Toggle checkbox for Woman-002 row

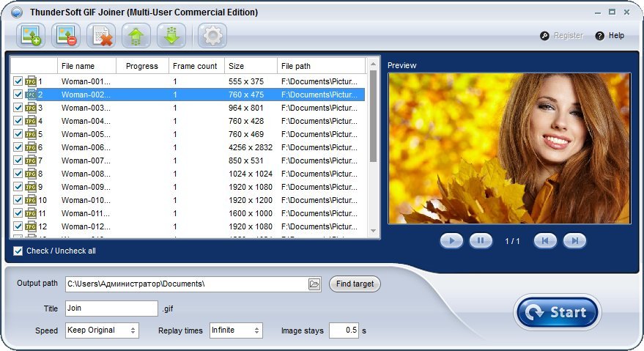point(18,94)
